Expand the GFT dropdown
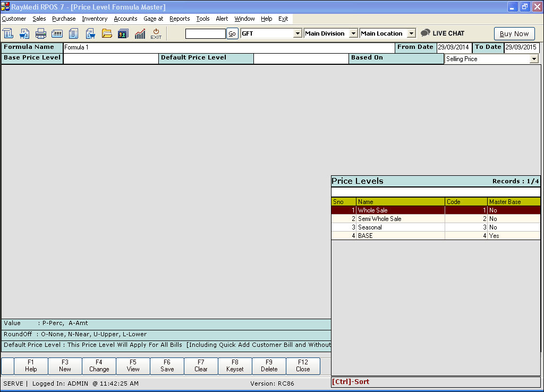 point(297,33)
